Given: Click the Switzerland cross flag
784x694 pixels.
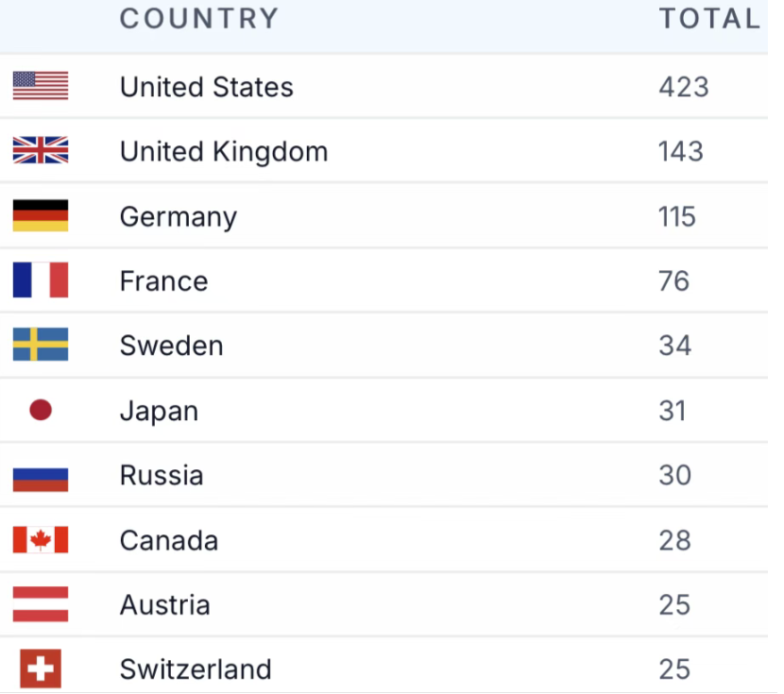Looking at the screenshot, I should coord(41,669).
